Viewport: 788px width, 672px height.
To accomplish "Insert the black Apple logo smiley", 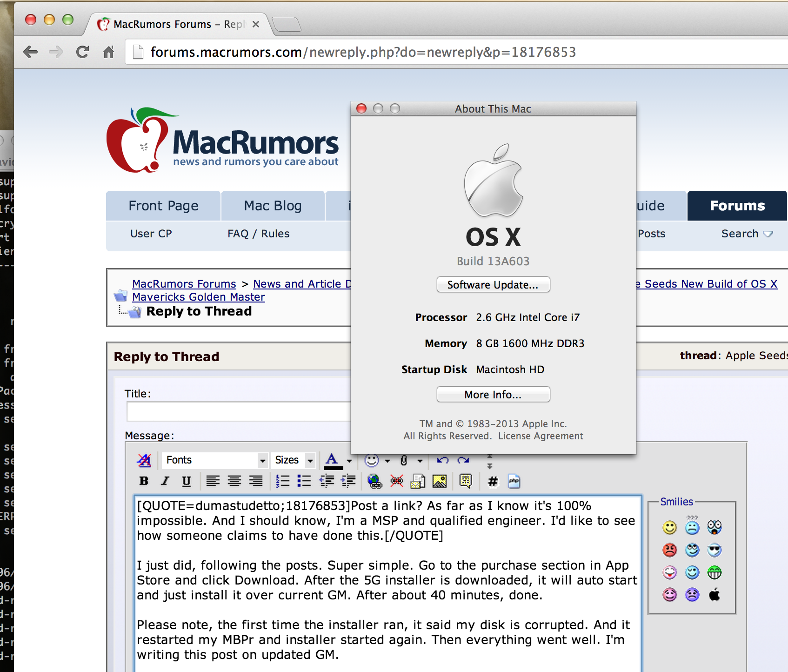I will [715, 595].
